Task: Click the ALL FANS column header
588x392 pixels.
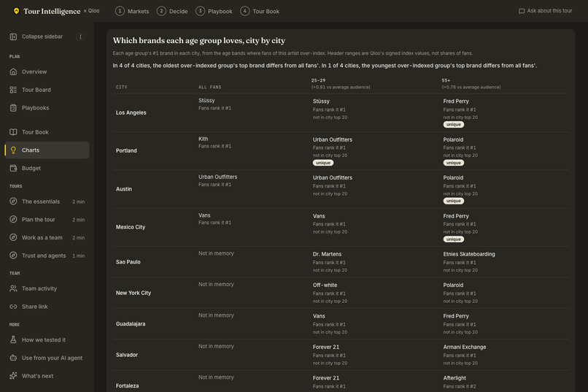Action: click(209, 87)
